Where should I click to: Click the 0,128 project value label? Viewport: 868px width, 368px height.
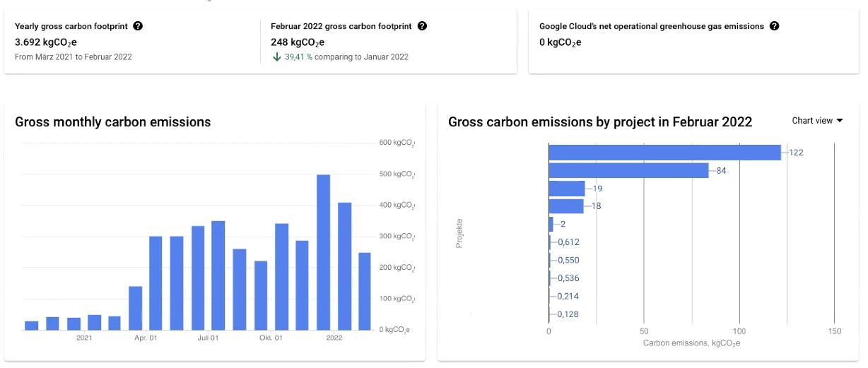568,314
